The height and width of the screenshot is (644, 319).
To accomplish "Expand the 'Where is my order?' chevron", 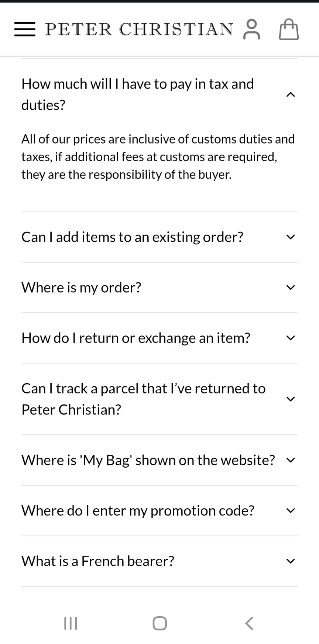I will (x=291, y=287).
